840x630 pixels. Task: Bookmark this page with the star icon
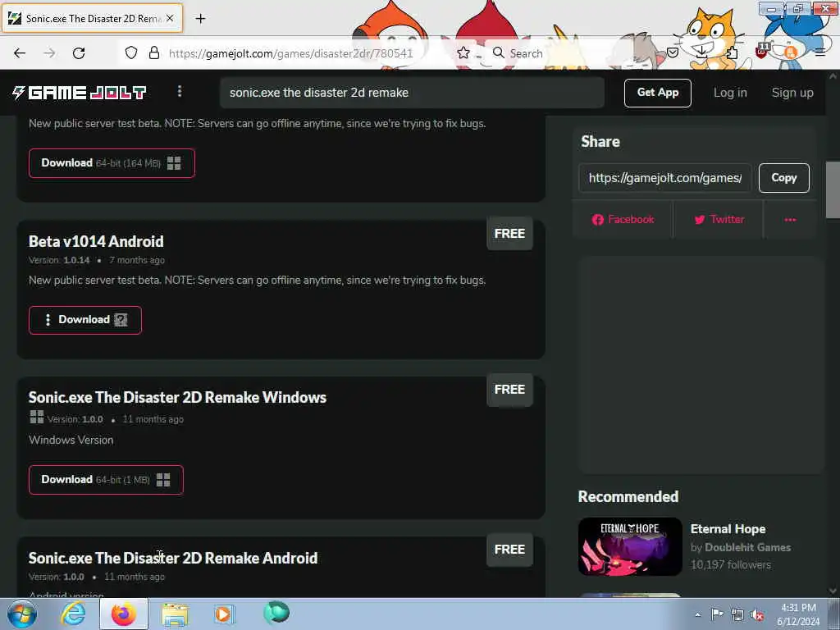tap(463, 52)
